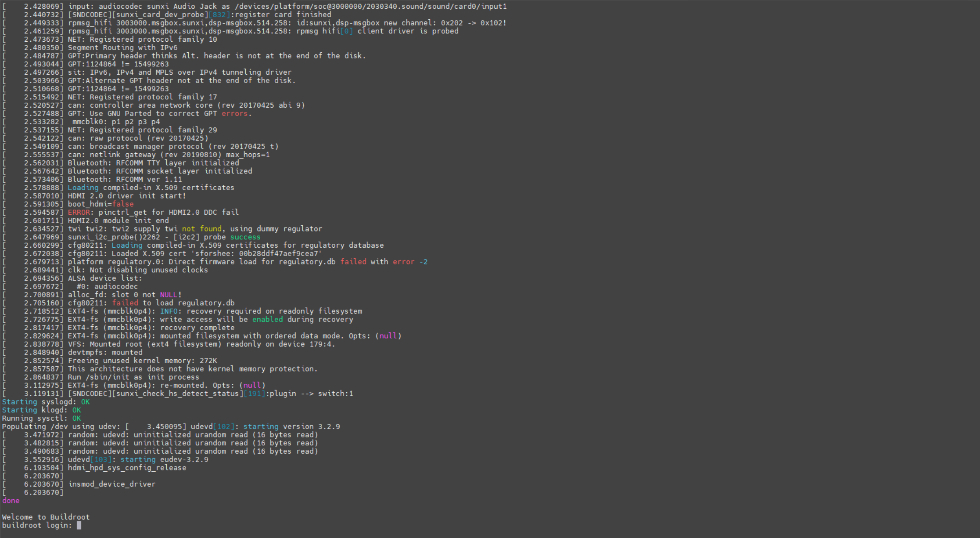Click the magenta "NULL" in alloc_fd line
The image size is (980, 538).
pyautogui.click(x=169, y=295)
